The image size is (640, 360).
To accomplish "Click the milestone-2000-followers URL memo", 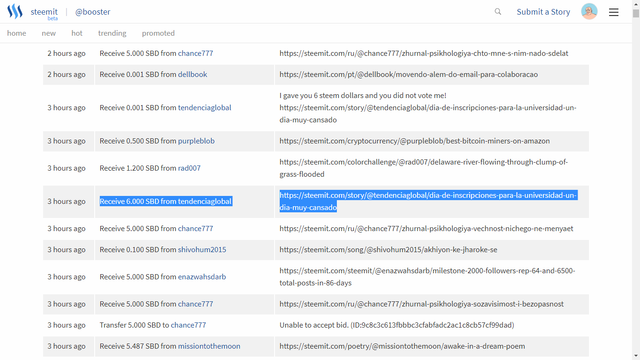I will (427, 277).
